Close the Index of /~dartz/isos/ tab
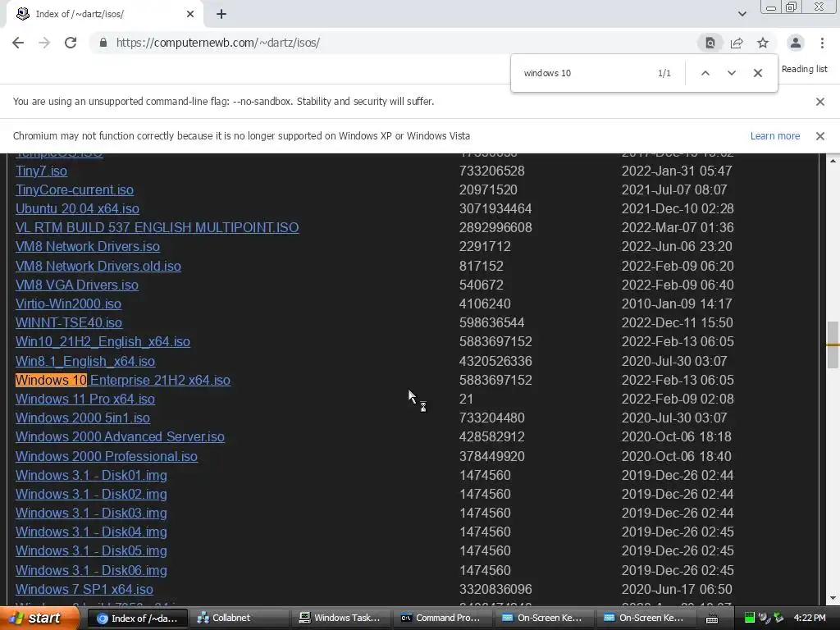Screen dimensions: 840x630 190,15
